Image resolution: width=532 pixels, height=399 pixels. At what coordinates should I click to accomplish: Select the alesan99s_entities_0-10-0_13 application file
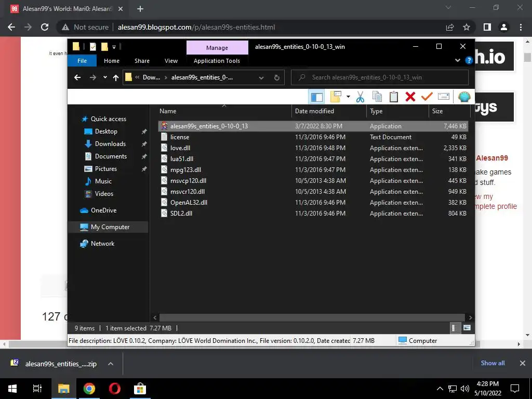313,126
